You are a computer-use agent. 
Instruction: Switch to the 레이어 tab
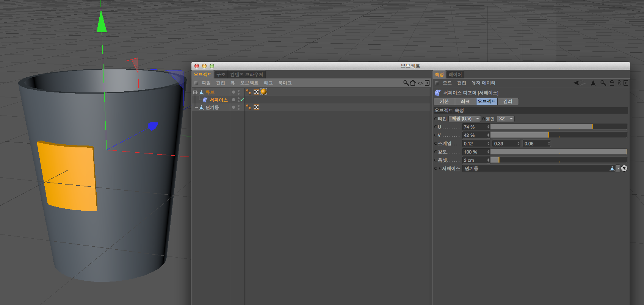(x=455, y=75)
